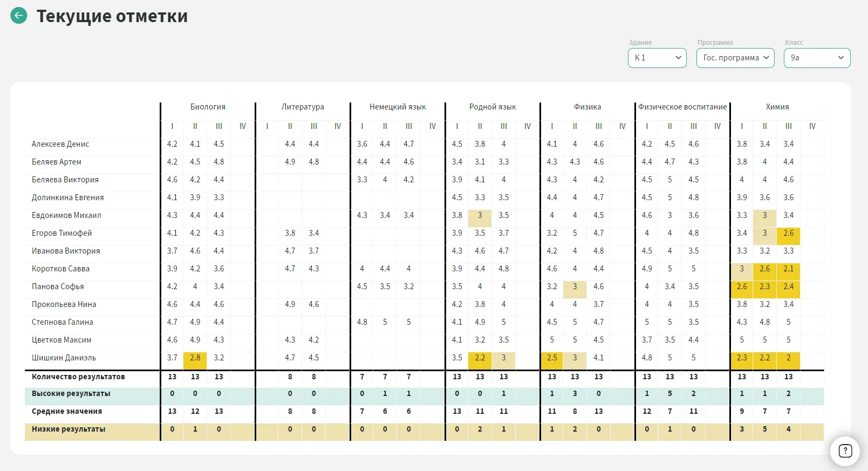868x471 pixels.
Task: Click the Низкие результаты row label
Action: click(69, 429)
